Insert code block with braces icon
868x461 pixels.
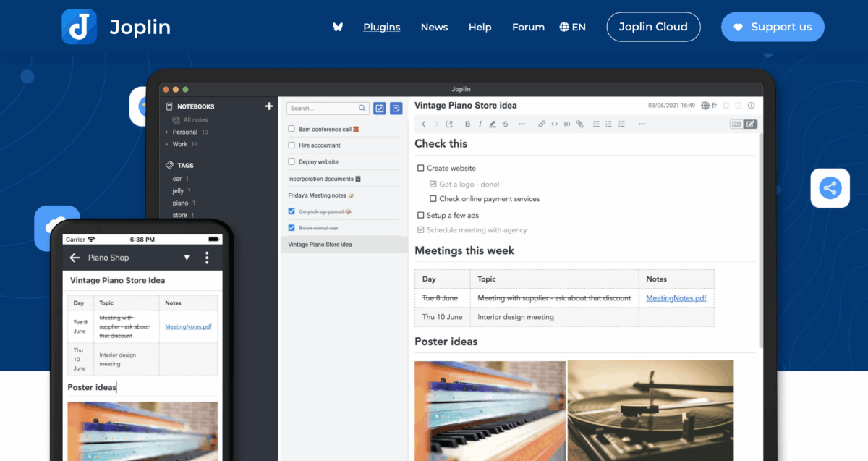pyautogui.click(x=567, y=124)
